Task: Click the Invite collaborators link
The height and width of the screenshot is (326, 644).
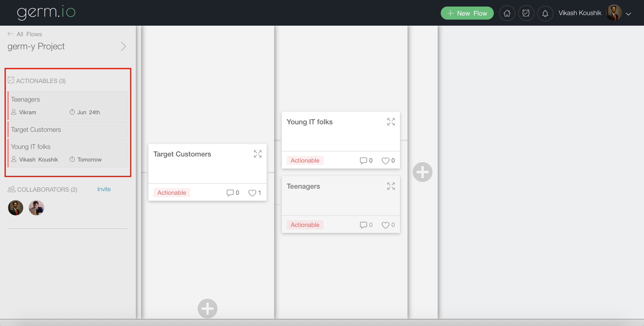Action: 104,189
